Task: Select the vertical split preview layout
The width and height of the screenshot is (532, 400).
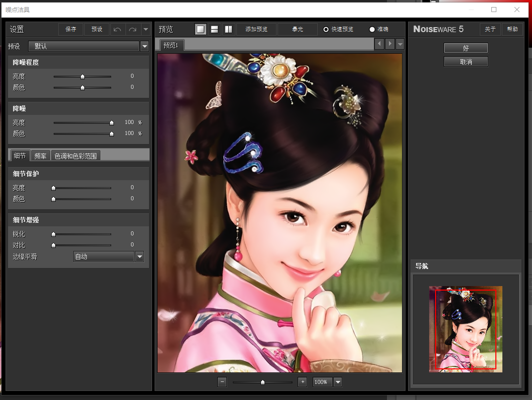Action: coord(229,29)
